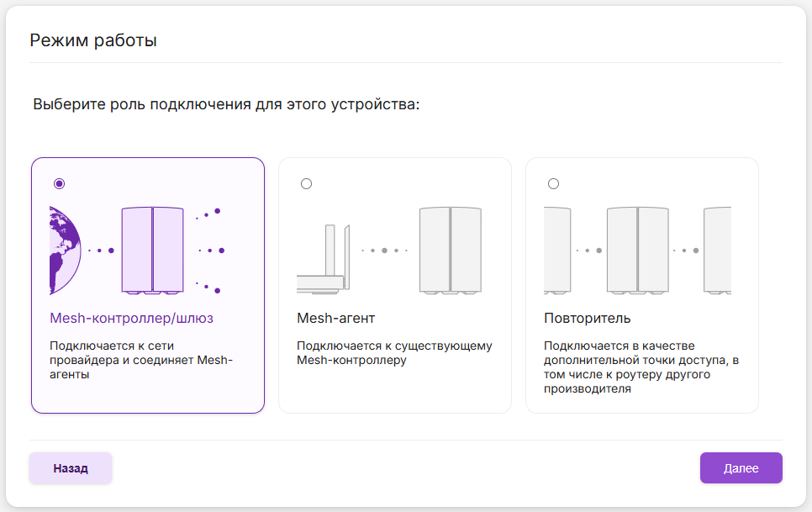Select the Mesh-контроллер/шлюз radio button

pos(59,184)
